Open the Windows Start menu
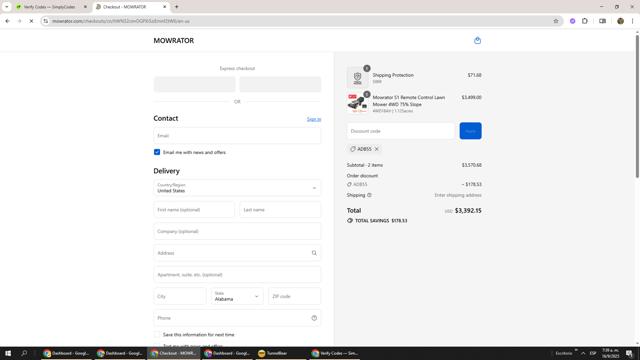The width and height of the screenshot is (640, 360). (8, 353)
